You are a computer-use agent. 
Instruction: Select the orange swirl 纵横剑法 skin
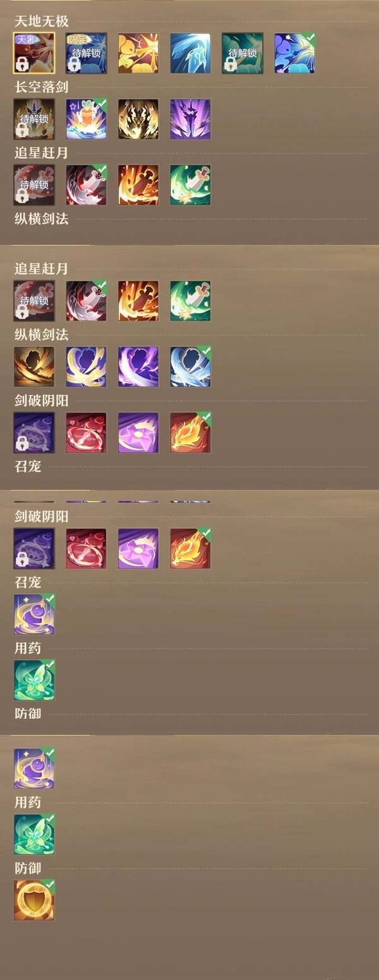click(x=34, y=367)
